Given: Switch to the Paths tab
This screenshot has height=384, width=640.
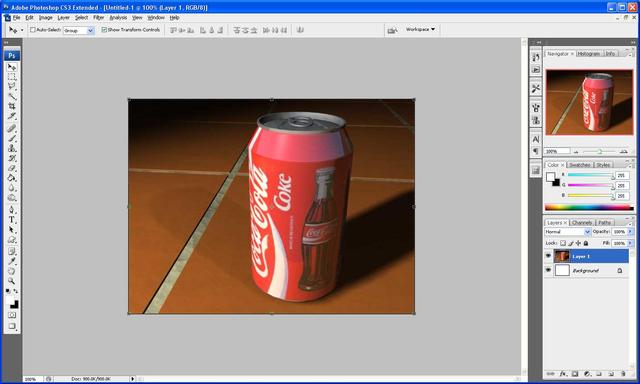Looking at the screenshot, I should (x=604, y=222).
